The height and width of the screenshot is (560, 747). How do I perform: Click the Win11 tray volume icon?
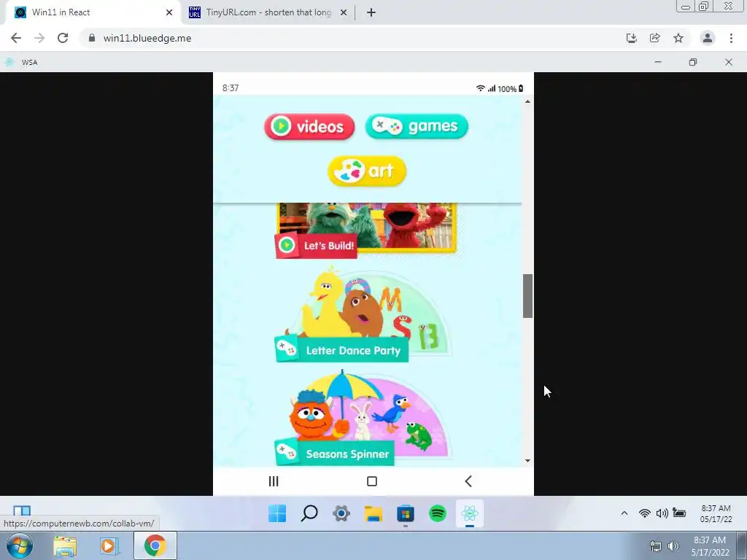click(x=662, y=513)
